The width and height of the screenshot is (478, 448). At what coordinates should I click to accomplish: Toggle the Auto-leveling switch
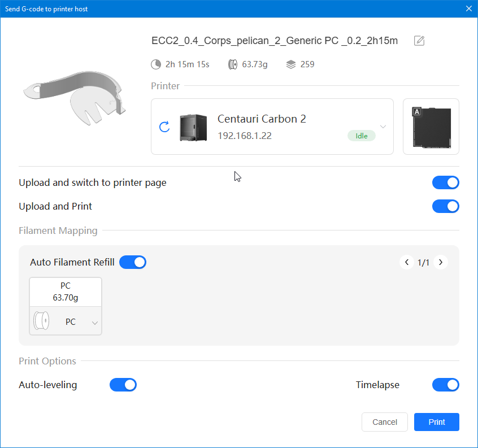[123, 385]
